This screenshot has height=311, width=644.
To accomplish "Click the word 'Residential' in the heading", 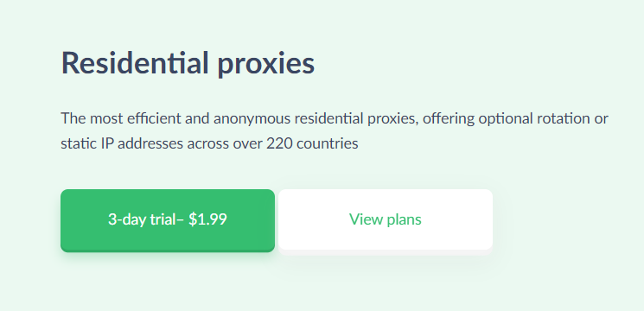I will click(x=135, y=64).
